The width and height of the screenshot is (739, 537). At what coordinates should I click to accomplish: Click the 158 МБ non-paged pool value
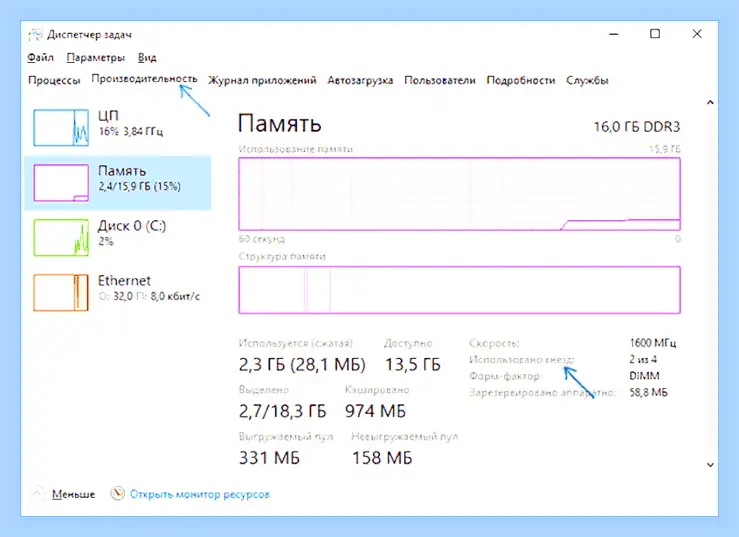[x=382, y=458]
